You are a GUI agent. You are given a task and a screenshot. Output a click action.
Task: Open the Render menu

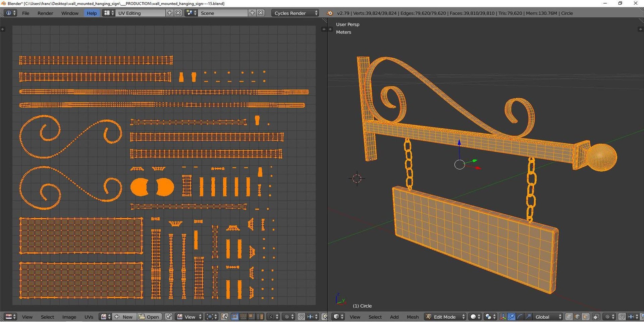pos(45,13)
